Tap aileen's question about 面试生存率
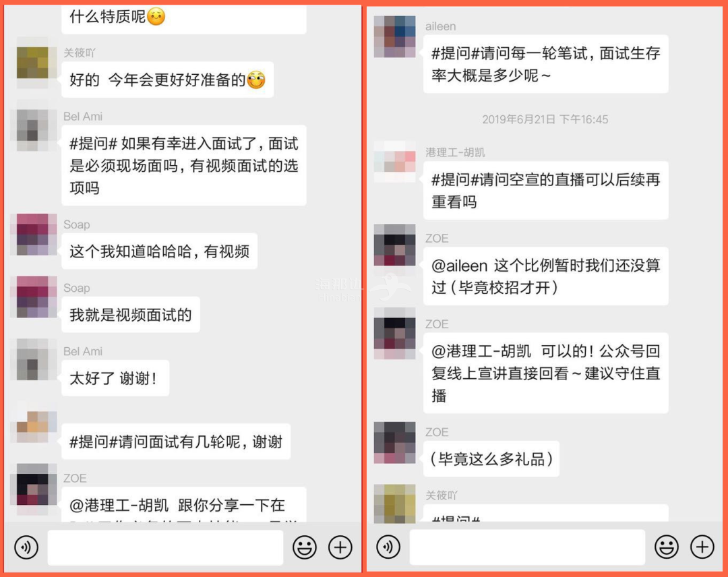This screenshot has width=728, height=577. coord(545,64)
